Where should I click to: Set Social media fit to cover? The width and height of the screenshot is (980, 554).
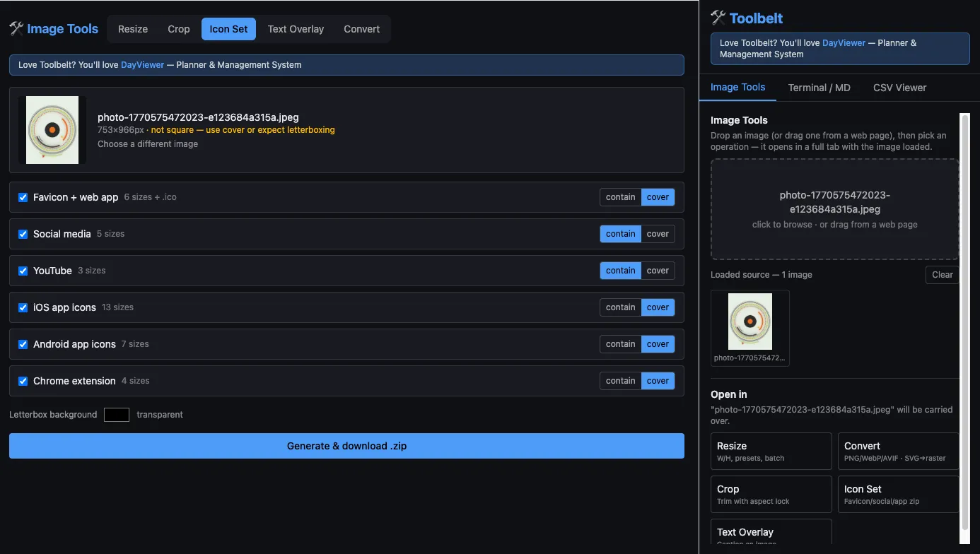(658, 234)
